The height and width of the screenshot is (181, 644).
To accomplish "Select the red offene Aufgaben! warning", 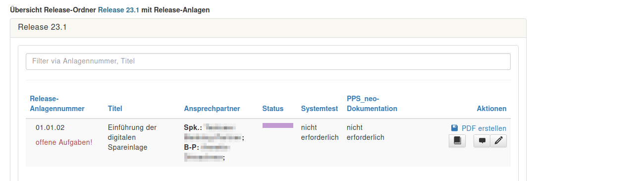I will pyautogui.click(x=64, y=143).
